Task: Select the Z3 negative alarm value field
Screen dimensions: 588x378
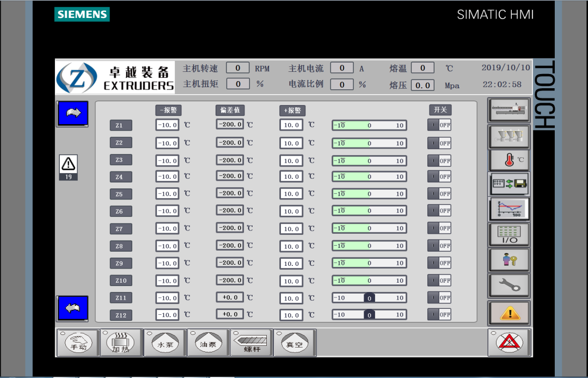Action: click(167, 161)
